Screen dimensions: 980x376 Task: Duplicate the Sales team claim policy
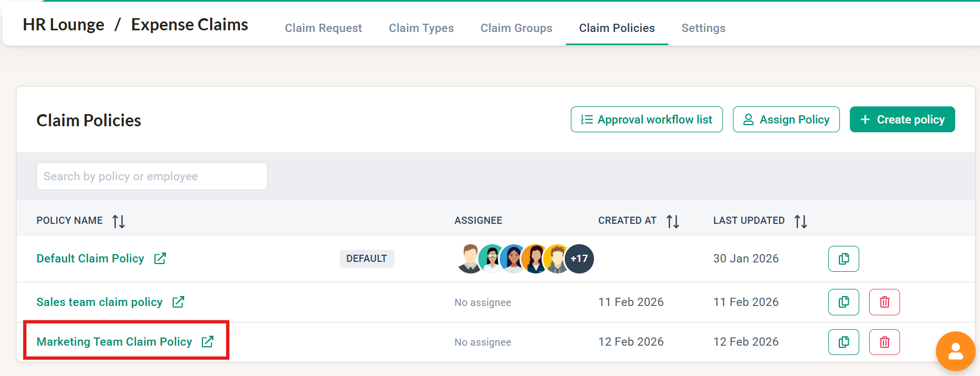click(x=843, y=302)
